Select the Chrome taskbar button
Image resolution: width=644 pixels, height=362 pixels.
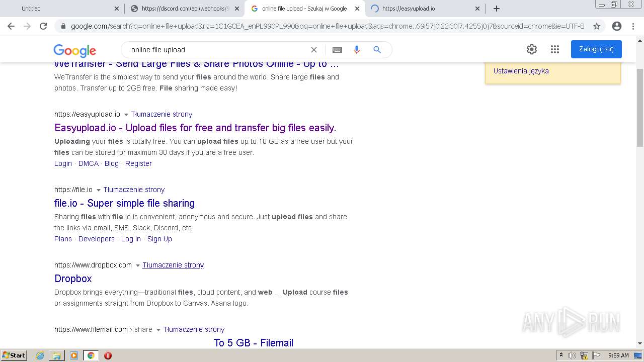coord(91,355)
